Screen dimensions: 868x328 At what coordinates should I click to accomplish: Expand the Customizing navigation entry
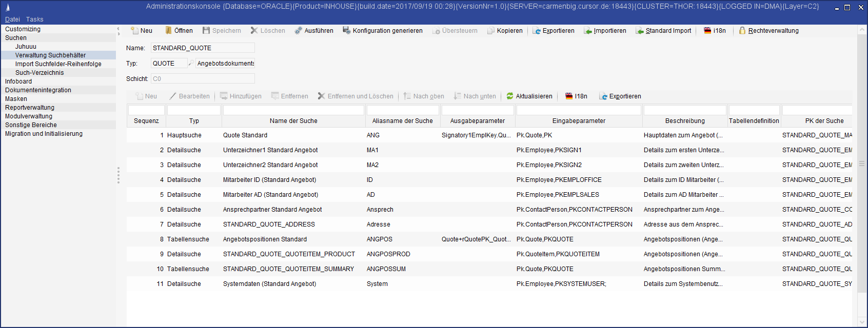pos(23,29)
